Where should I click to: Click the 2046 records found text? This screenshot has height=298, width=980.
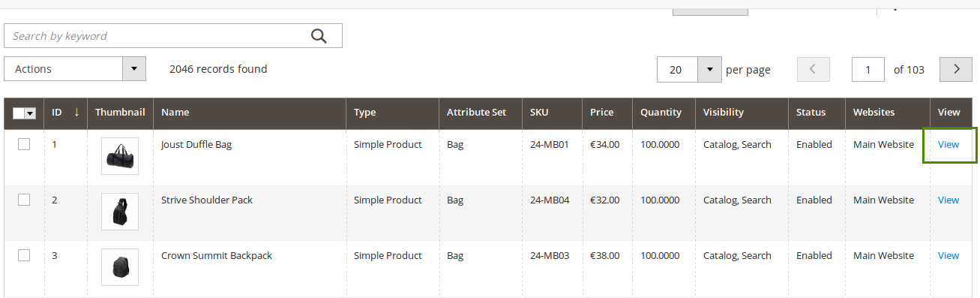tap(218, 69)
